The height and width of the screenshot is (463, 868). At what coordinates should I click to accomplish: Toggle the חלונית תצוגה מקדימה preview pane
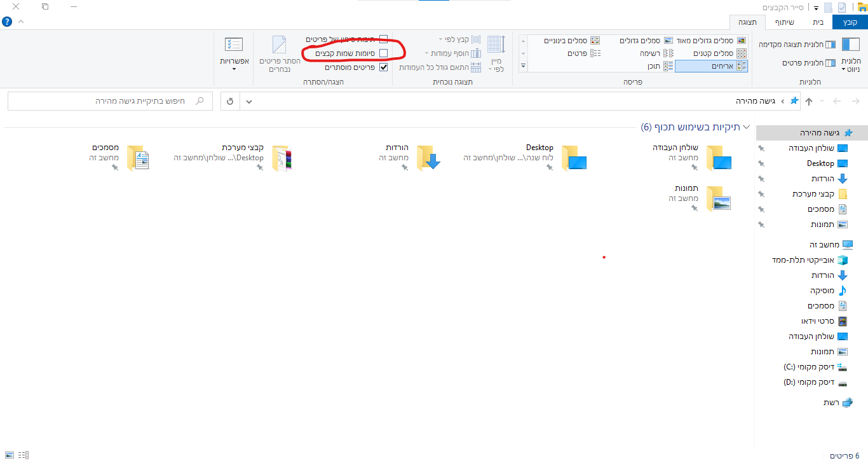coord(797,45)
